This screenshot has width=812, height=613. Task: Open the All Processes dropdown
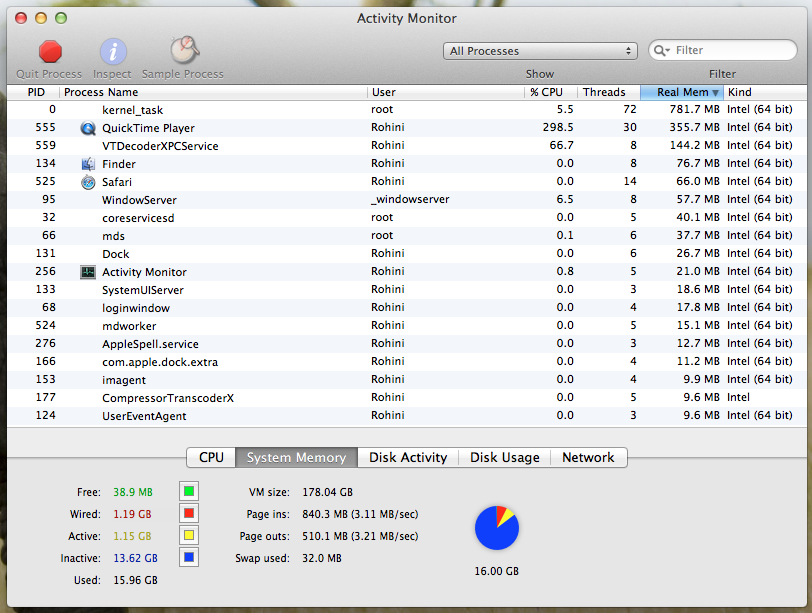click(540, 51)
